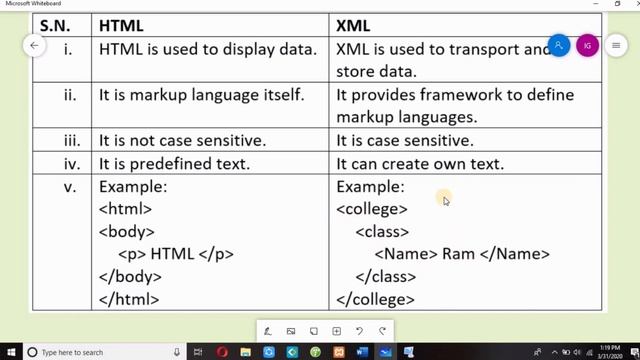640x360 pixels.
Task: Open the battery status tray icon
Action: 566,352
